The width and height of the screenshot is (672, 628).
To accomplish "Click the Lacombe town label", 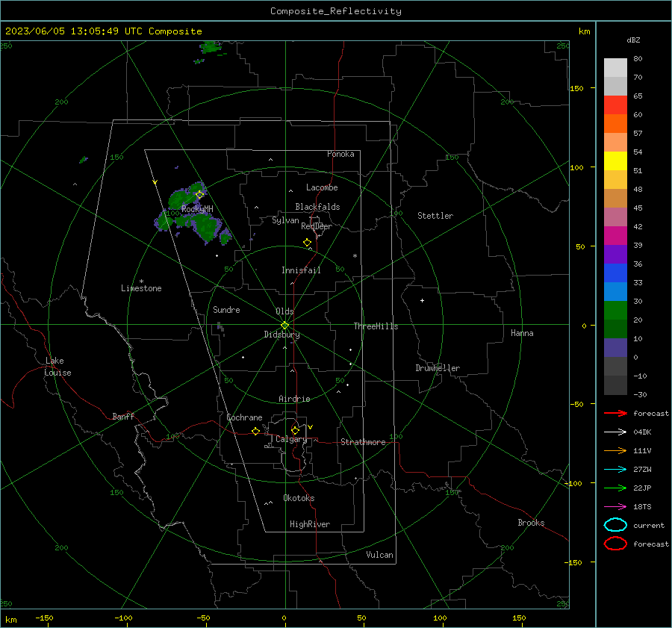I will pyautogui.click(x=322, y=187).
